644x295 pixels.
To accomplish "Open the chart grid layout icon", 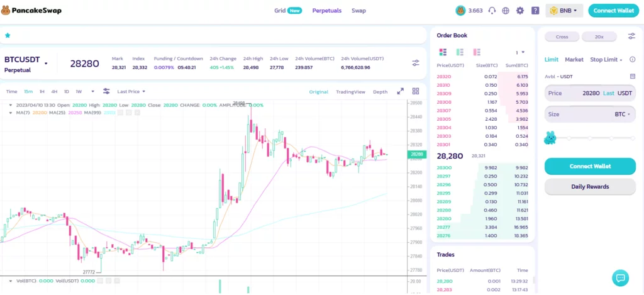I will pyautogui.click(x=416, y=91).
